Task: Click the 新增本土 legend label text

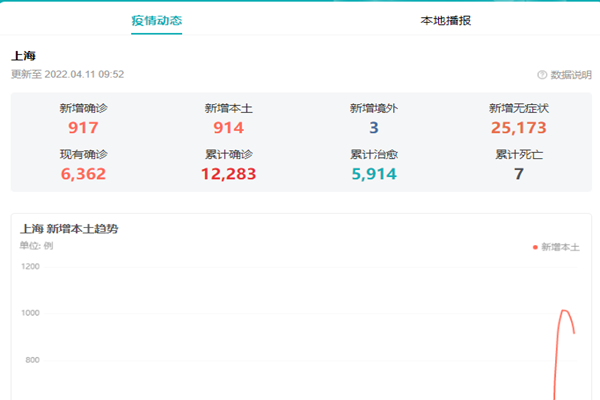Action: coord(560,246)
